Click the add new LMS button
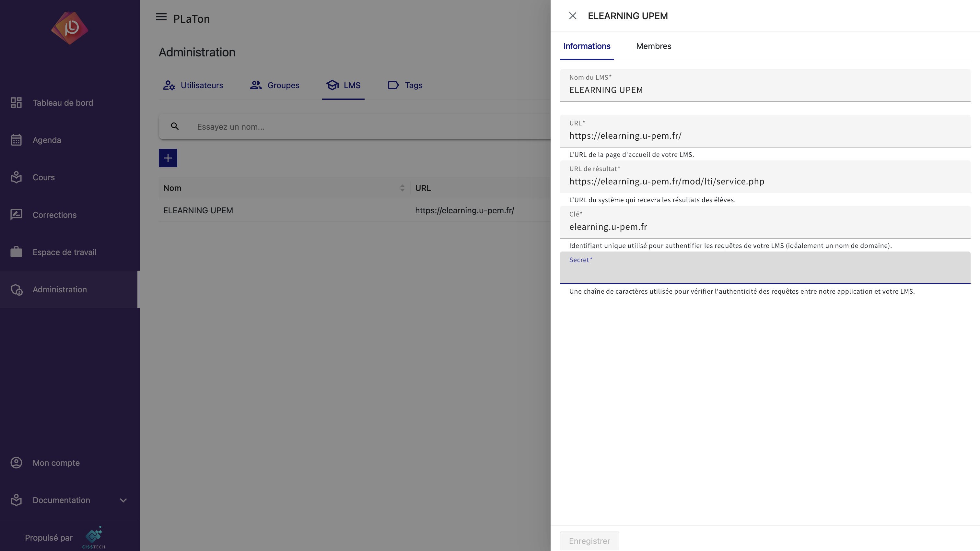 [x=168, y=158]
